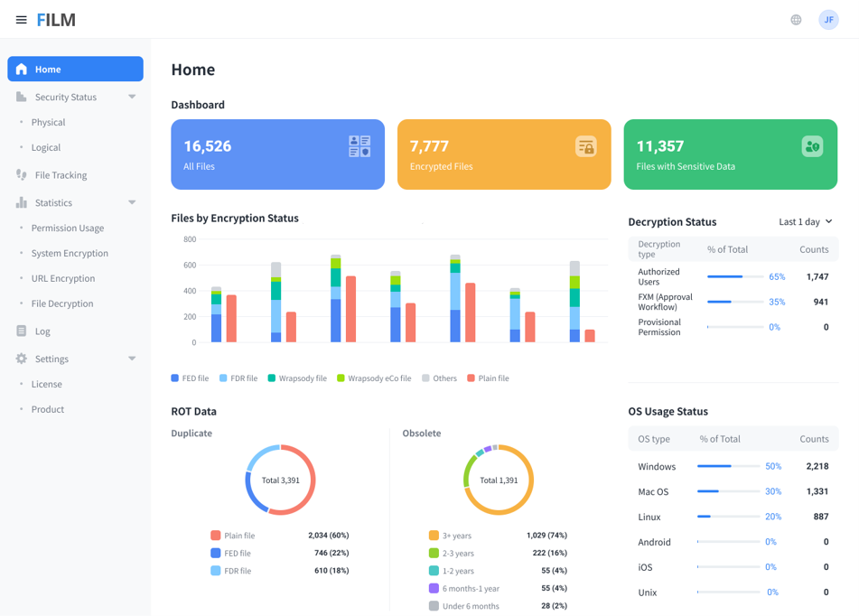Open the hamburger menu icon
The image size is (859, 616).
(21, 20)
